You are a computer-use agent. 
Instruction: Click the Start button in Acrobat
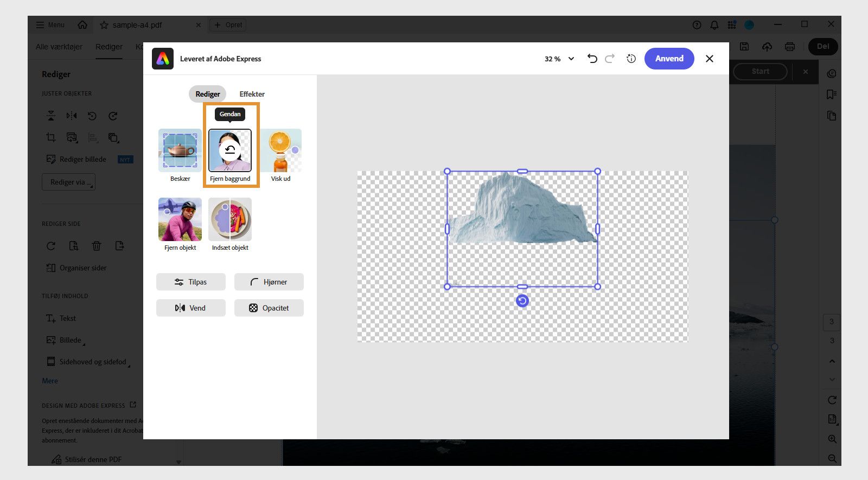click(x=760, y=71)
